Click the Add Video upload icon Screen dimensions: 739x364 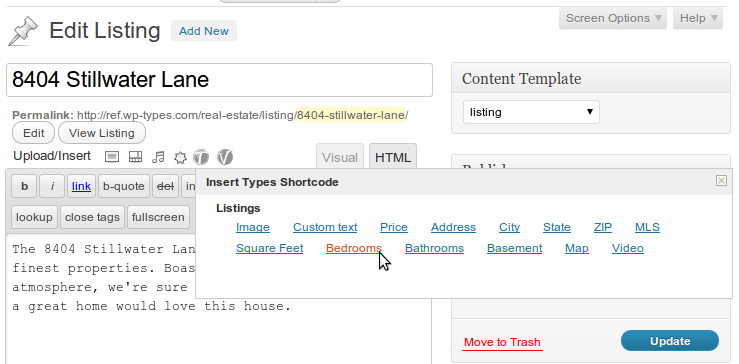[135, 157]
